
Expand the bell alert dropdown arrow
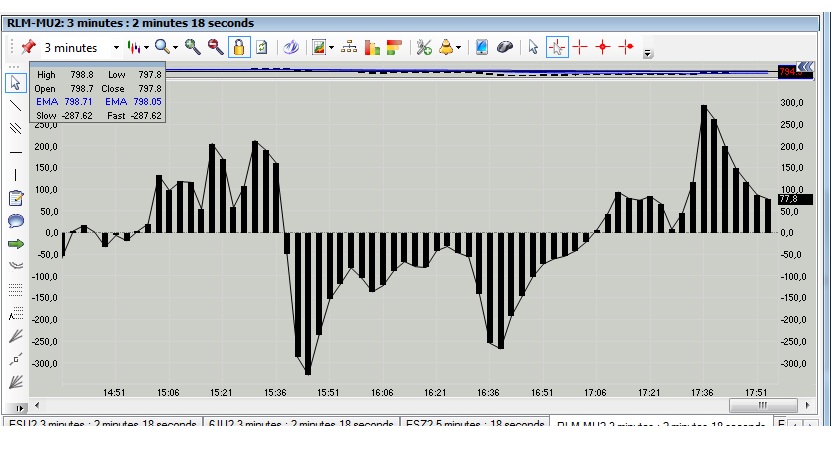[458, 48]
